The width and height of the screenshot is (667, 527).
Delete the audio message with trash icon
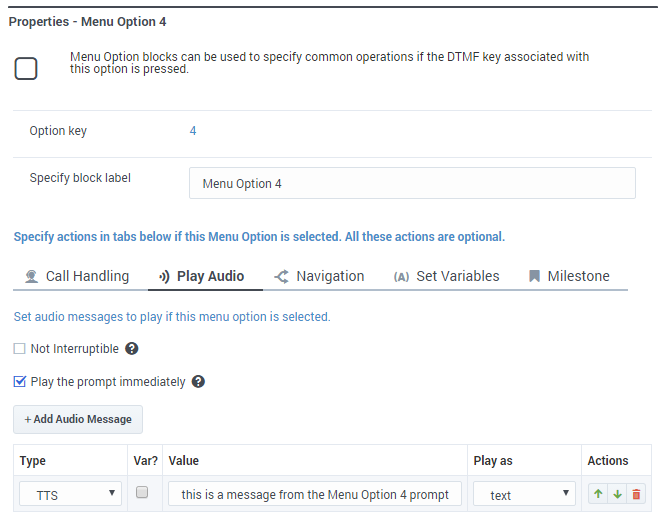point(636,494)
